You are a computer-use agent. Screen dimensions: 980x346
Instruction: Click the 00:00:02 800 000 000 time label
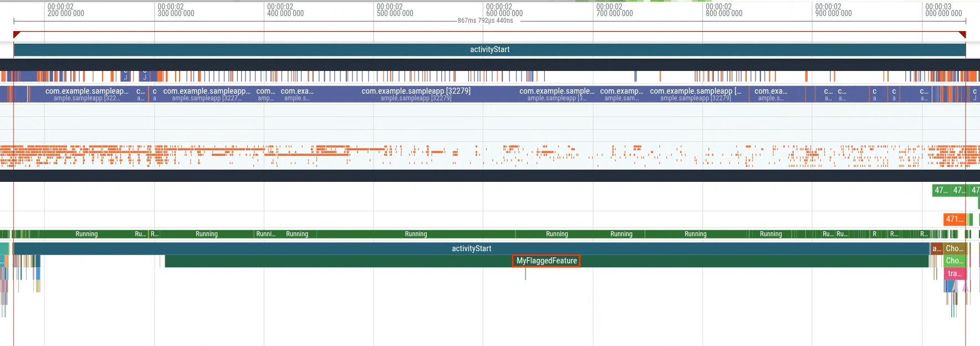(724, 10)
